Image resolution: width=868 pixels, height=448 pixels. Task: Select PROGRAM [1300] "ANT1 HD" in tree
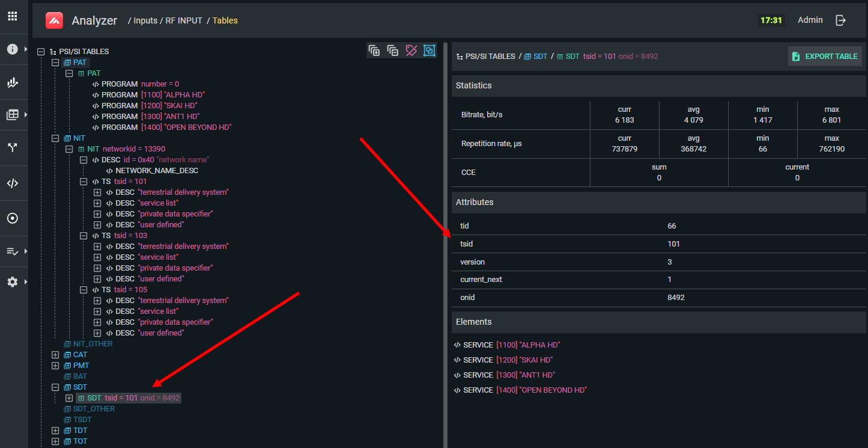tap(150, 117)
